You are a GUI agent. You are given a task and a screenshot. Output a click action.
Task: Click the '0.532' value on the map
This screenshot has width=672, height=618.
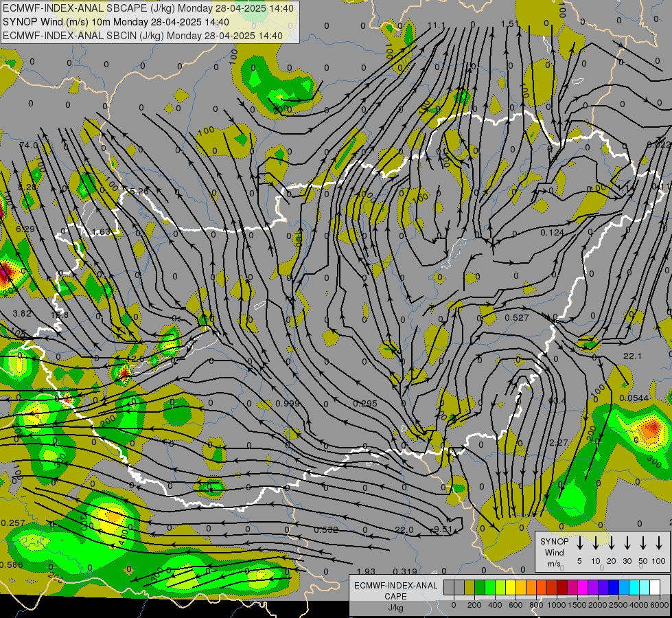click(326, 529)
